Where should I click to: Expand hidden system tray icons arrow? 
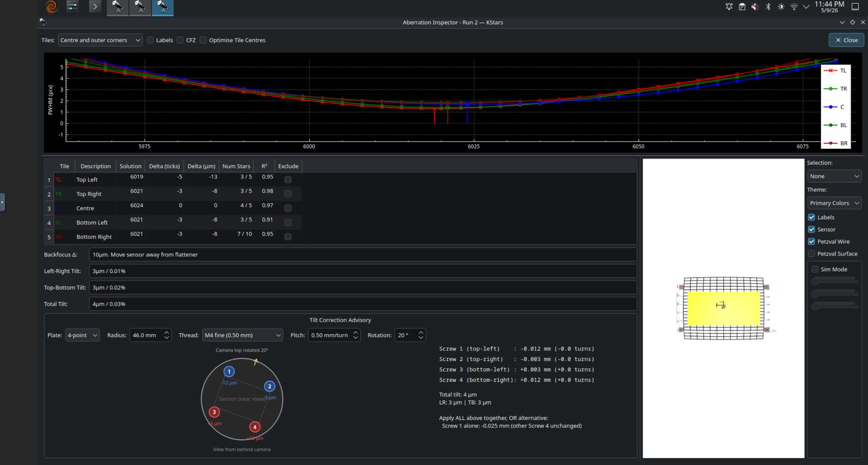point(806,7)
